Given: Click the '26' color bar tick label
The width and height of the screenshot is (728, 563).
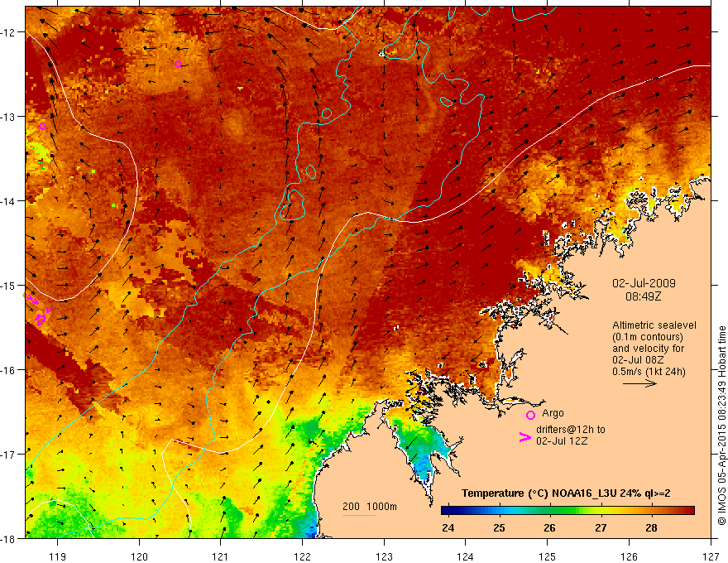Looking at the screenshot, I should pos(549,527).
